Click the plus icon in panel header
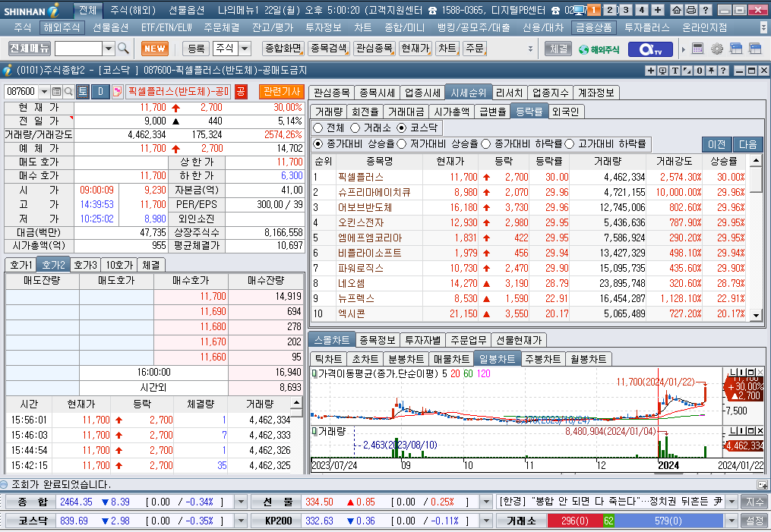 (650, 71)
